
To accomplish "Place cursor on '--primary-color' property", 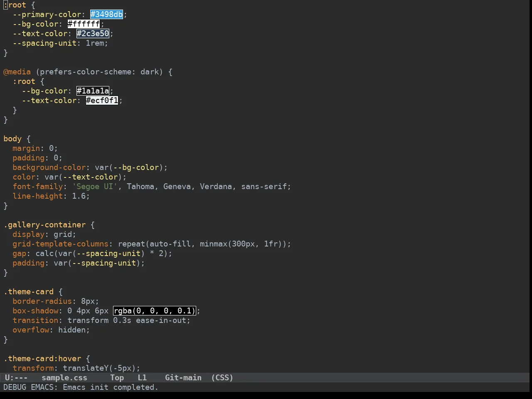I will pyautogui.click(x=47, y=15).
